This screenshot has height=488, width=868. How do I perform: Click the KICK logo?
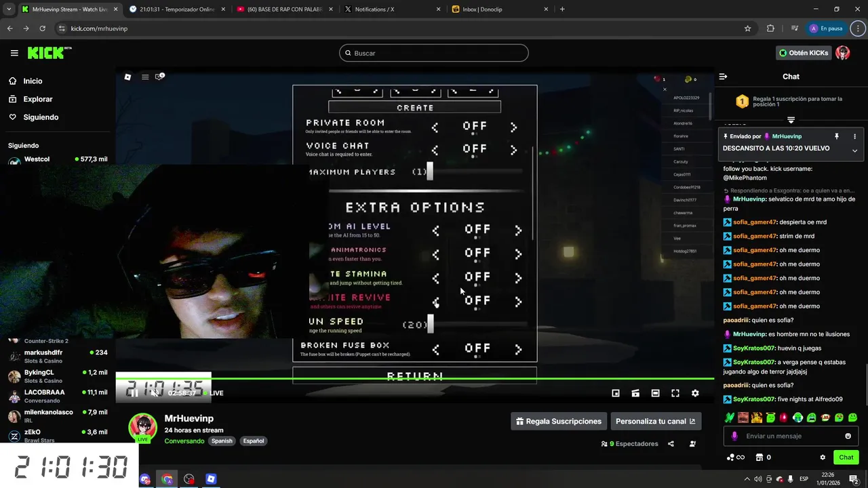tap(50, 53)
